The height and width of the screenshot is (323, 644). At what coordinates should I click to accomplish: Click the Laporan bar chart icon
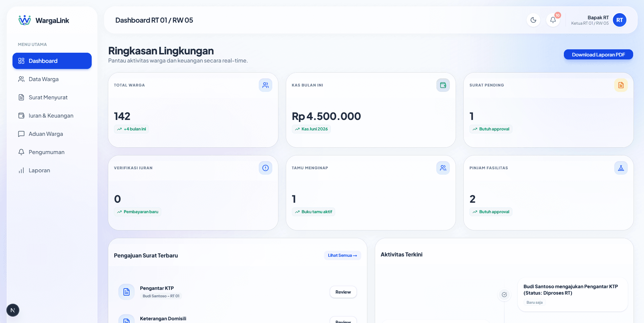tap(21, 170)
